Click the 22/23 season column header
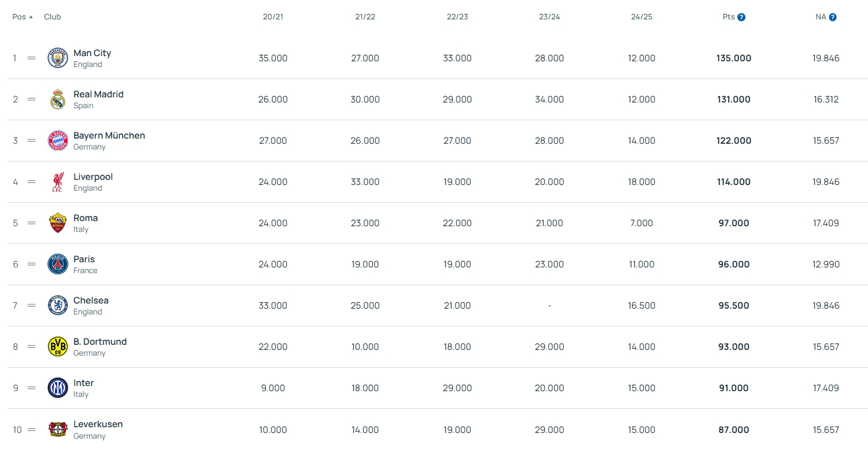This screenshot has width=868, height=453. (x=457, y=17)
